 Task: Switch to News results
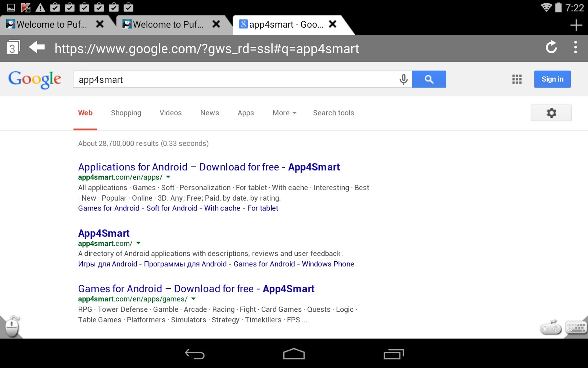[x=209, y=113]
